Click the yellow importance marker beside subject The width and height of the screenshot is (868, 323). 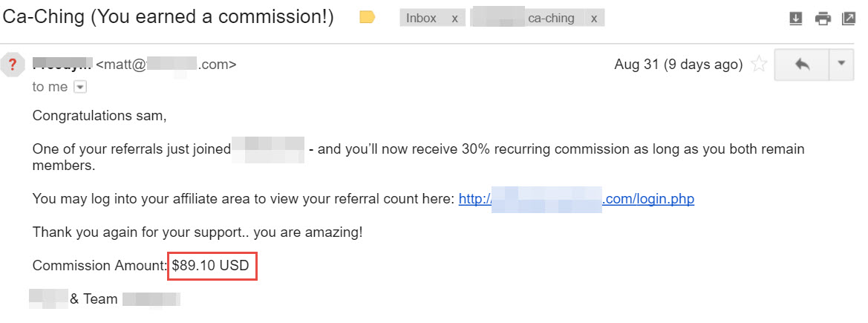click(x=367, y=18)
